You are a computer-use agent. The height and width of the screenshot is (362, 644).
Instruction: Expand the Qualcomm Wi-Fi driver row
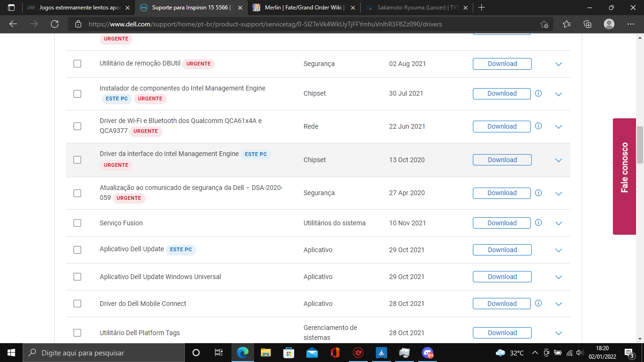559,127
